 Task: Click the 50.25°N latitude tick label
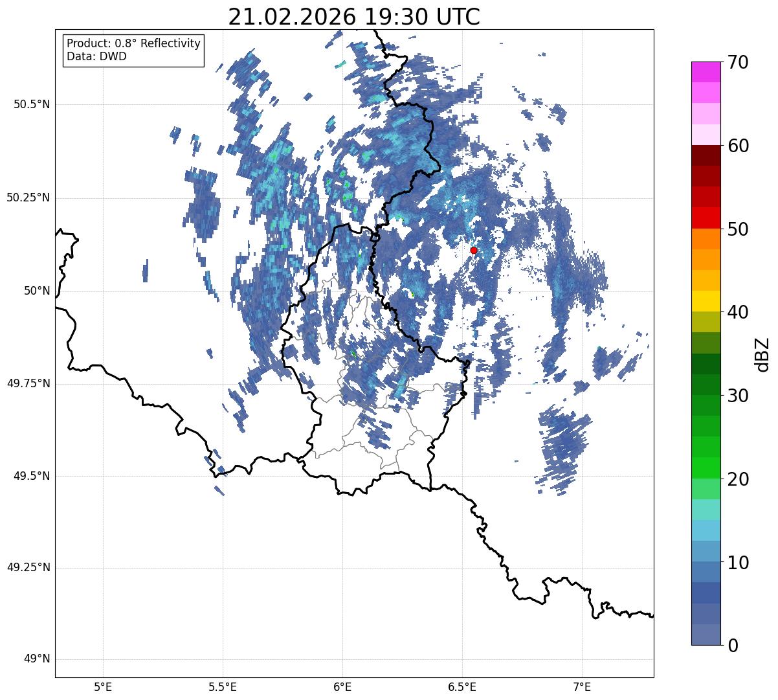pyautogui.click(x=28, y=198)
